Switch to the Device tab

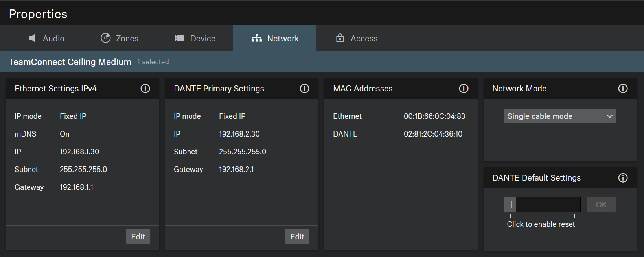pyautogui.click(x=195, y=38)
